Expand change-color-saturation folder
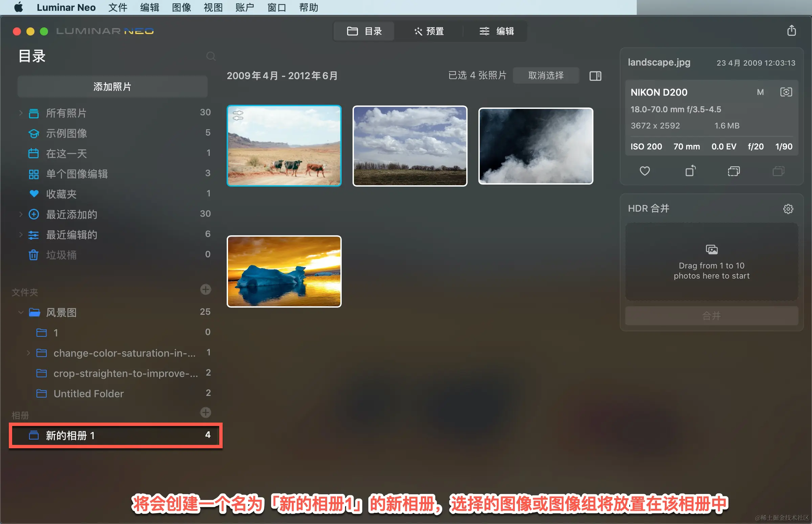 (28, 353)
